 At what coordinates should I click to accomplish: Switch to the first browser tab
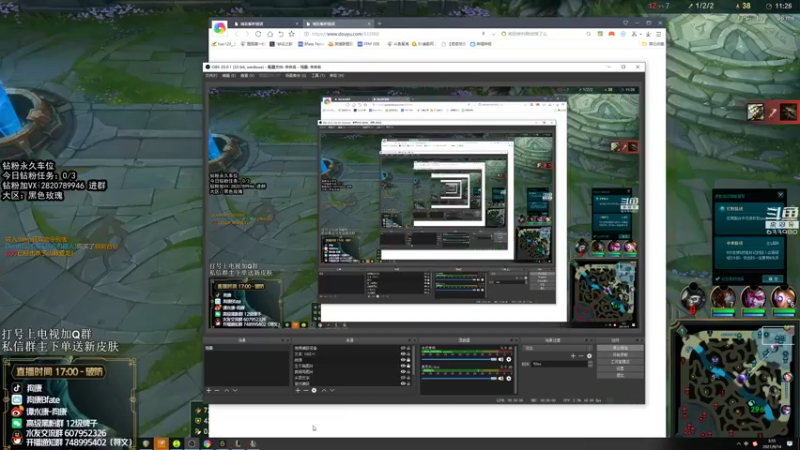pos(265,23)
